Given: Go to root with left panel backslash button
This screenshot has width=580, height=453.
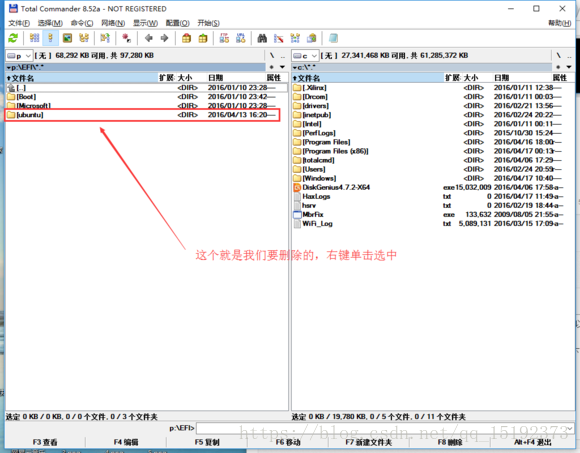Looking at the screenshot, I should (x=272, y=56).
